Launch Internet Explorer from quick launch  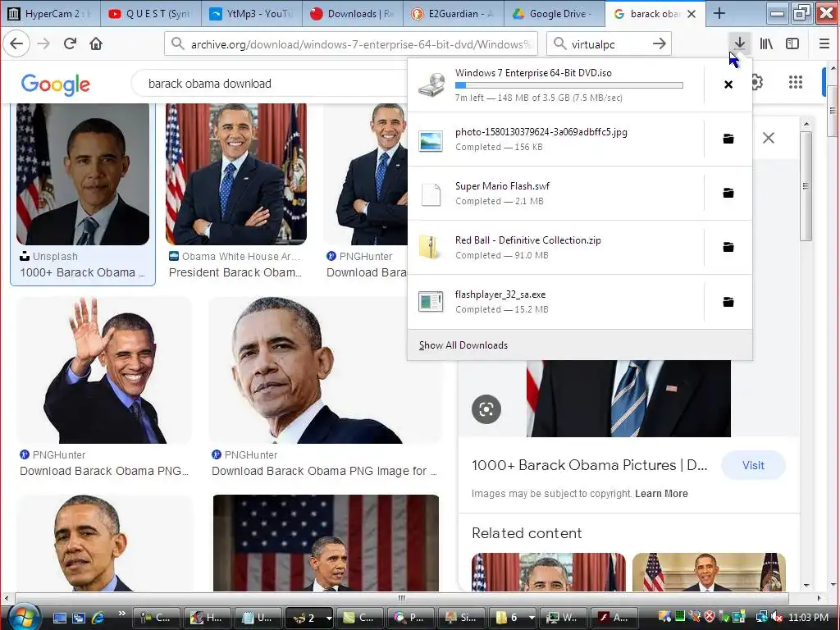98,618
